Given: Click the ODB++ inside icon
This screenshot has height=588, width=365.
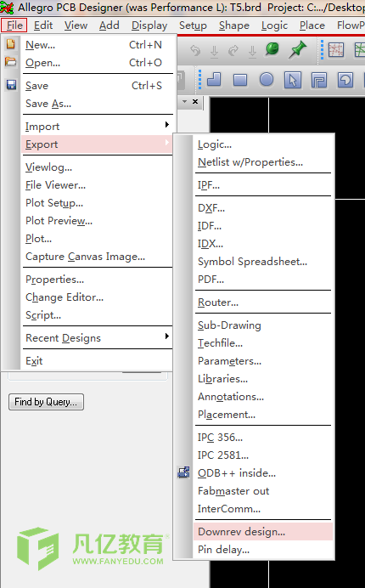Looking at the screenshot, I should click(183, 472).
